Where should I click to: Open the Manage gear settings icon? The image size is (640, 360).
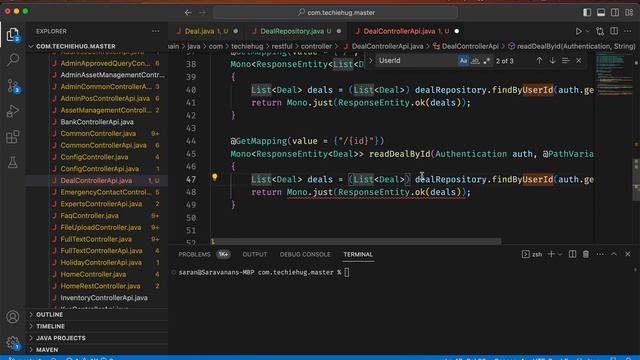click(x=13, y=342)
